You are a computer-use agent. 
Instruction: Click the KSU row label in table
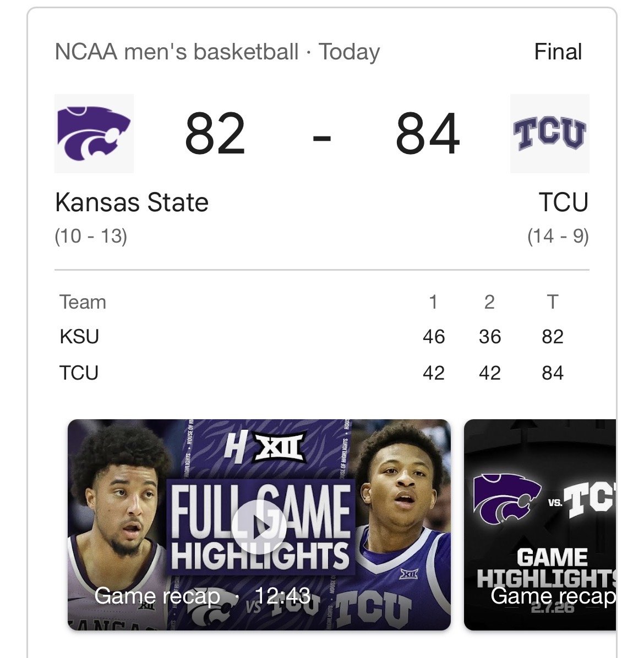(x=79, y=337)
